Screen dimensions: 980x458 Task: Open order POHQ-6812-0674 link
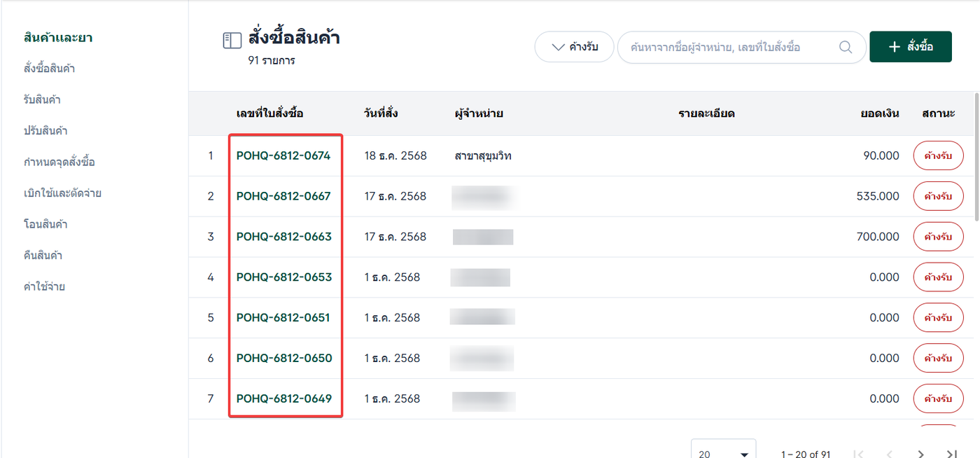283,155
